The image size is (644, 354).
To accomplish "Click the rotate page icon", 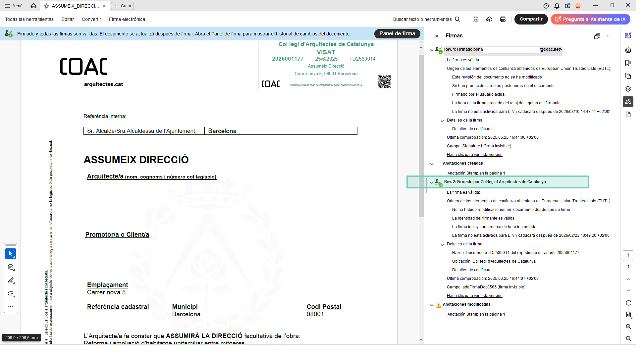I will 628,303.
